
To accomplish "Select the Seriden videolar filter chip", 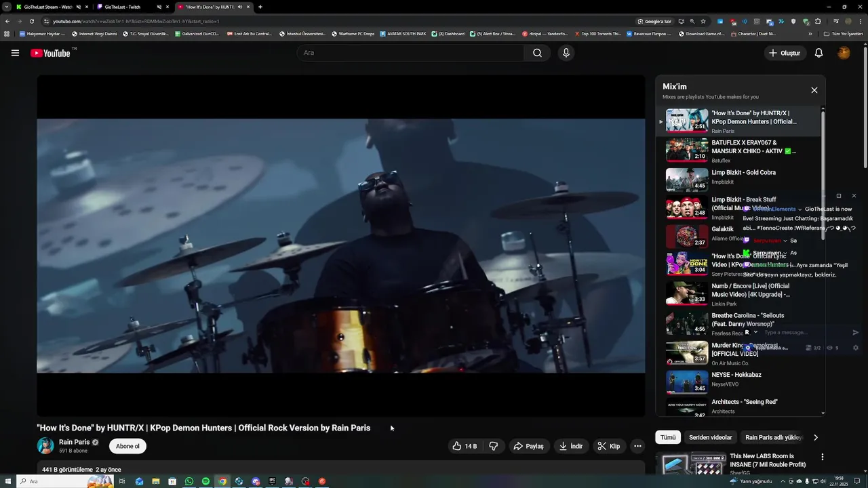I will 710,437.
